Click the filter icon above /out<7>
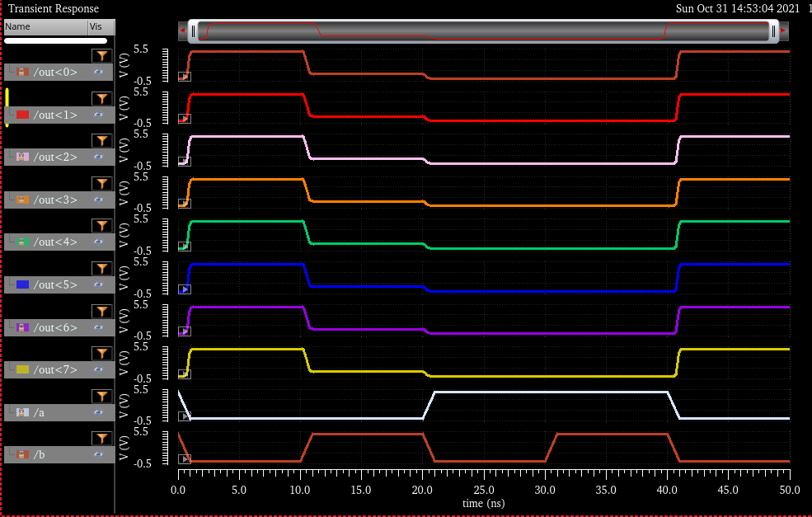 pyautogui.click(x=102, y=353)
